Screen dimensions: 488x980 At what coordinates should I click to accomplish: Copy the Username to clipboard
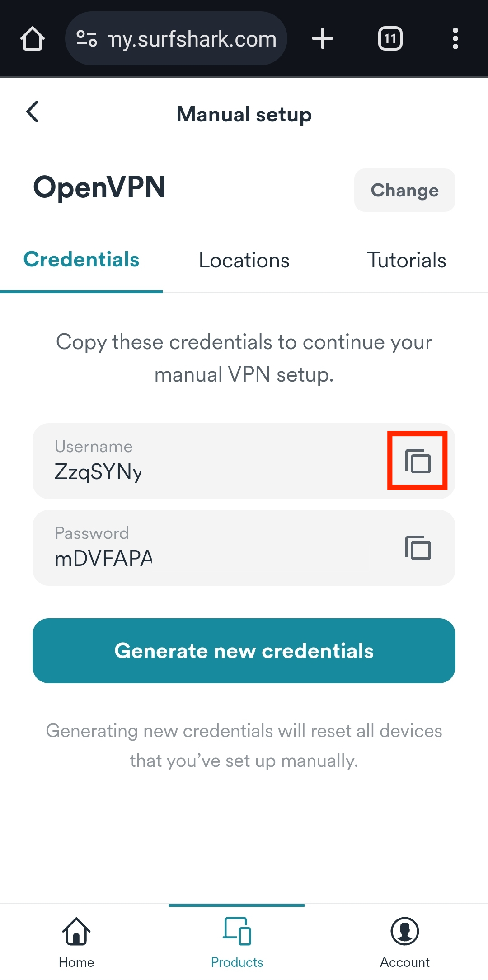pyautogui.click(x=418, y=461)
